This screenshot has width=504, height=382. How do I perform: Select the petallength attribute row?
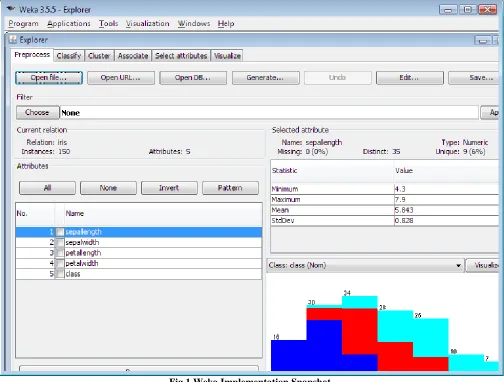[139, 253]
